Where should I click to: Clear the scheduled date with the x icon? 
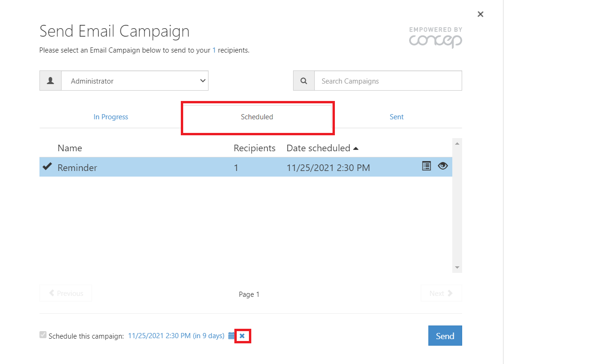242,336
